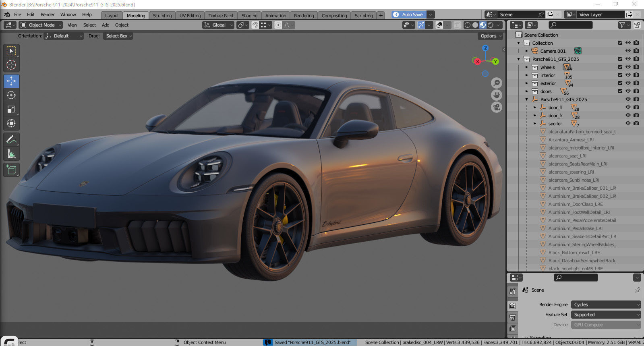Expand the door_fr object

pyautogui.click(x=534, y=116)
